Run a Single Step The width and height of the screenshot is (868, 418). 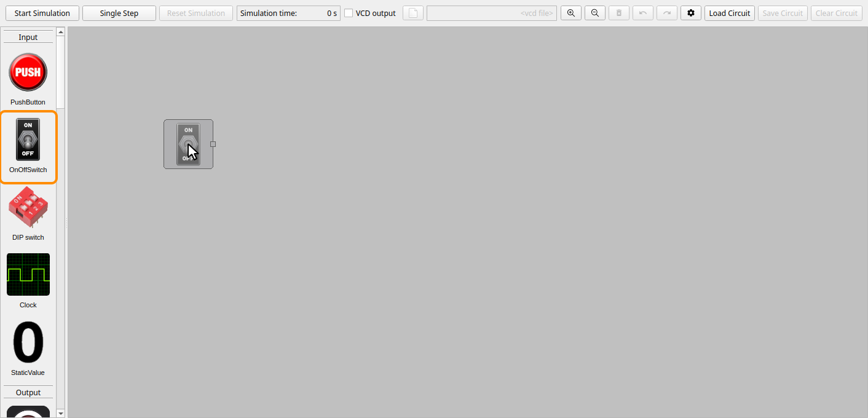119,13
